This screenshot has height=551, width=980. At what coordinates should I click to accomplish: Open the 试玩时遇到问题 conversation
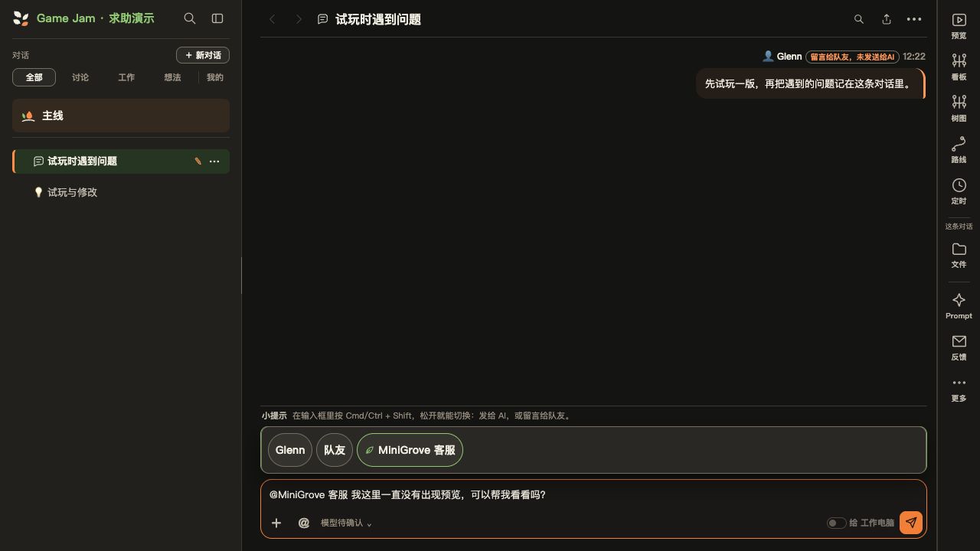(x=121, y=161)
